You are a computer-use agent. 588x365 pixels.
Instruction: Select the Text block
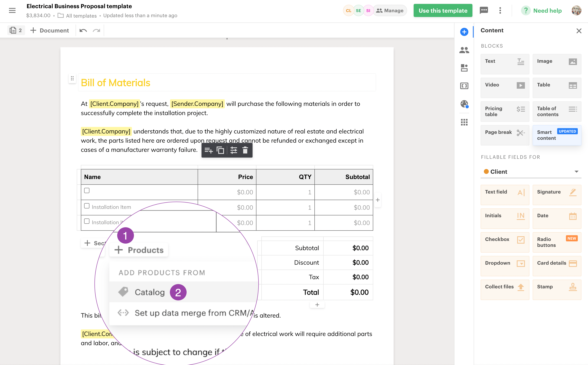coord(505,64)
